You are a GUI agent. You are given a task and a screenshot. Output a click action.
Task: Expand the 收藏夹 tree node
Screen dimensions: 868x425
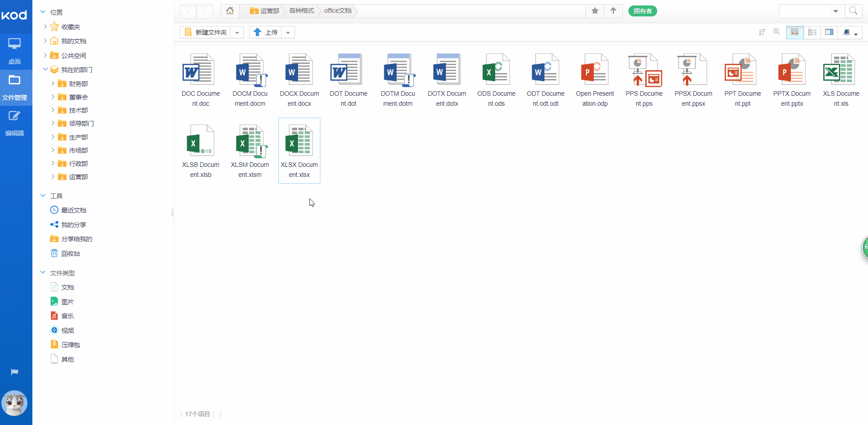click(x=45, y=26)
